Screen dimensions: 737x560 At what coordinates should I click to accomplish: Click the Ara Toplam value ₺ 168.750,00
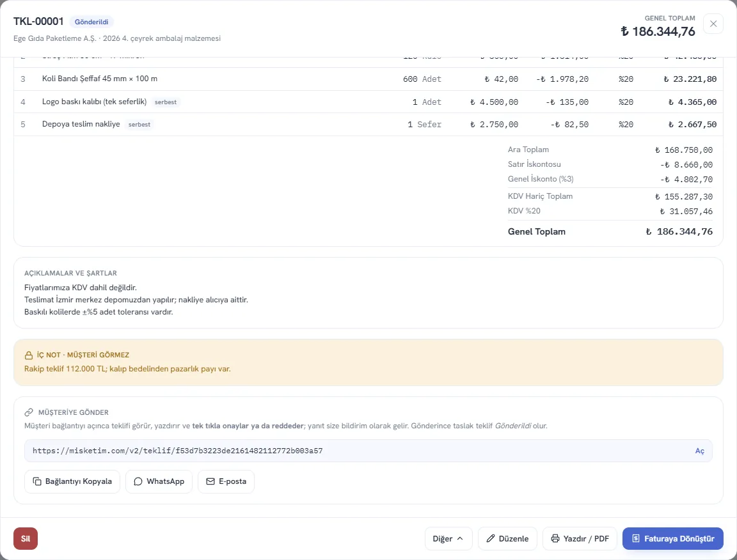(x=683, y=150)
